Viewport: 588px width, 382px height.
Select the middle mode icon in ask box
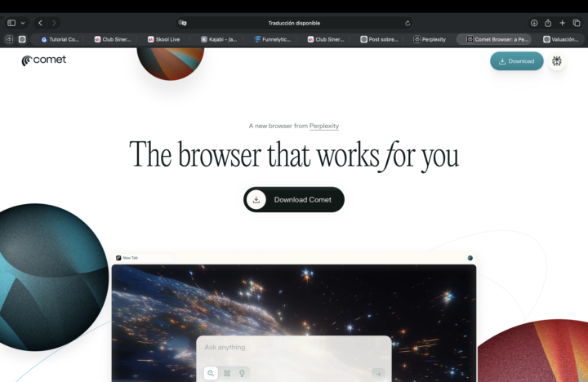[x=227, y=373]
